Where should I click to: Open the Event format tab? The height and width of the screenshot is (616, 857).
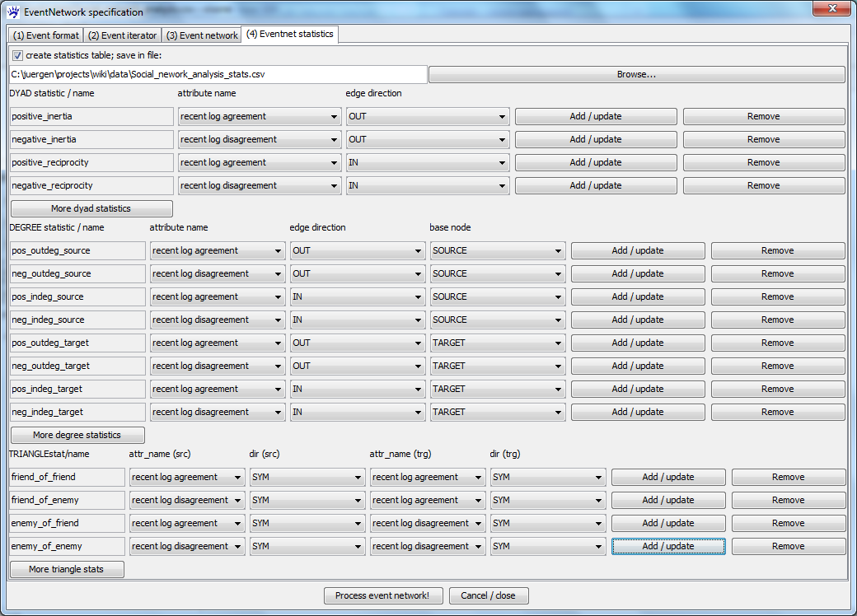point(46,35)
